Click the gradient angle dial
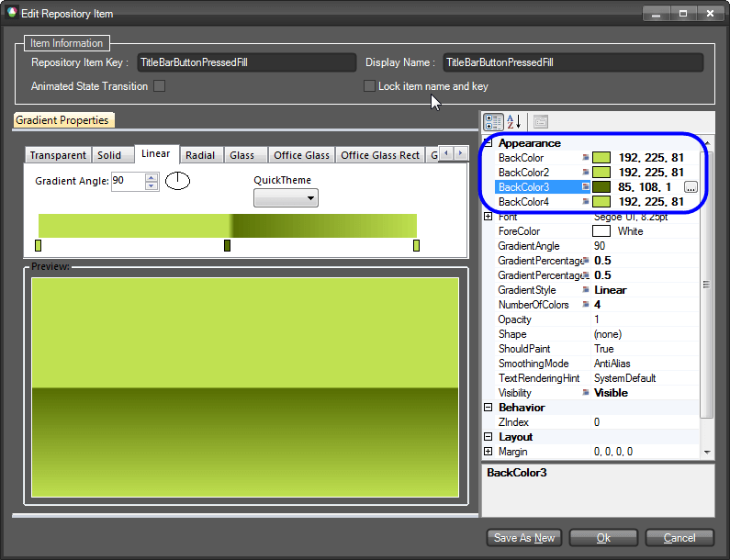 178,181
